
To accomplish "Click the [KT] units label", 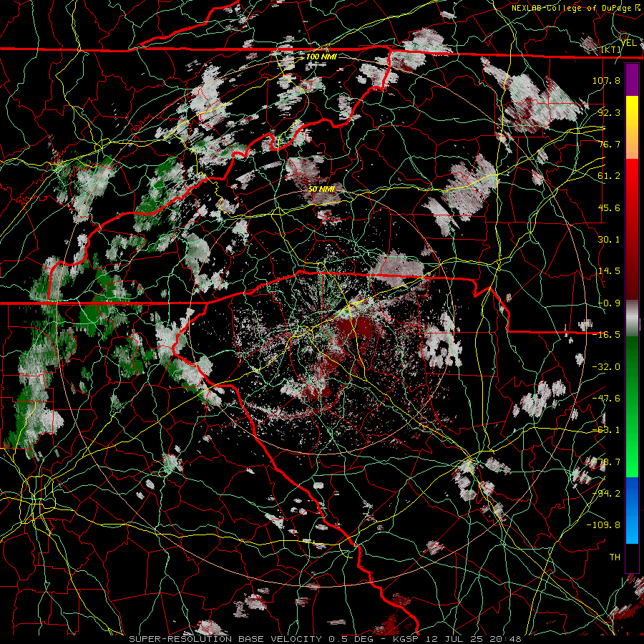I will (x=610, y=49).
